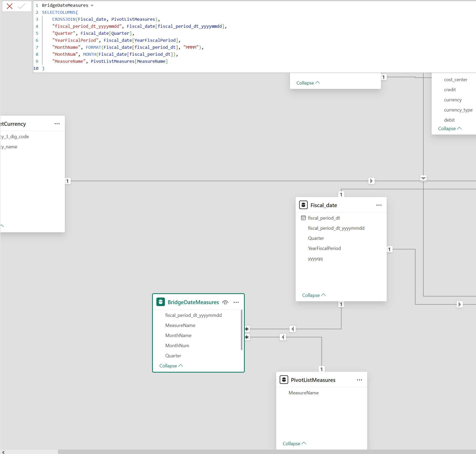The image size is (476, 454).
Task: Collapse the PivotListMeasures table card
Action: tap(294, 443)
